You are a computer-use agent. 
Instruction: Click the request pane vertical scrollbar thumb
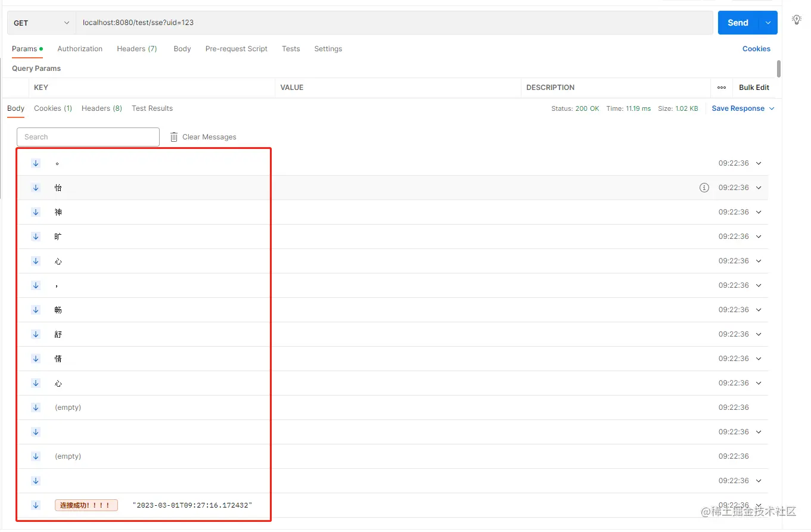[x=779, y=69]
